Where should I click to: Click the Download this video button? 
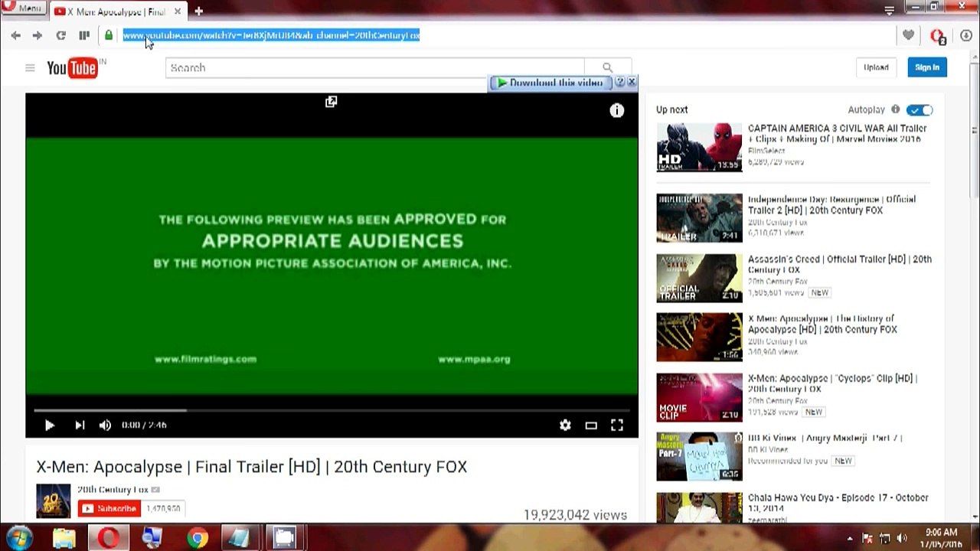pyautogui.click(x=550, y=83)
